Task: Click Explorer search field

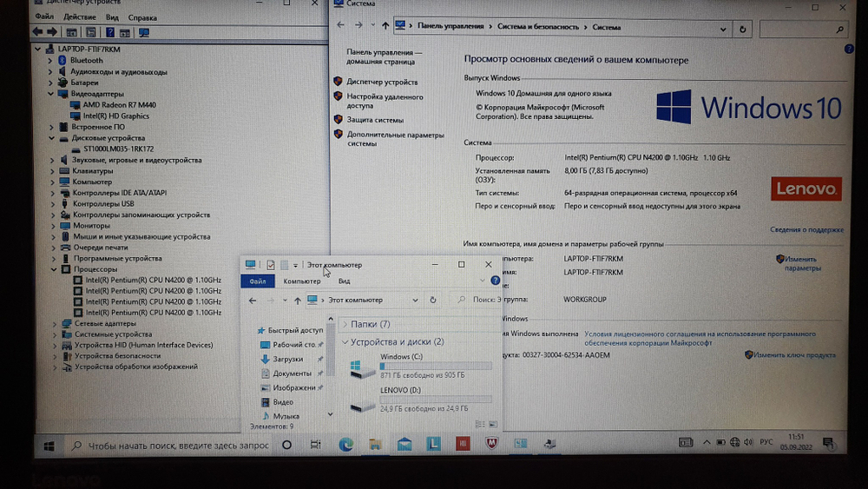Action: (477, 300)
